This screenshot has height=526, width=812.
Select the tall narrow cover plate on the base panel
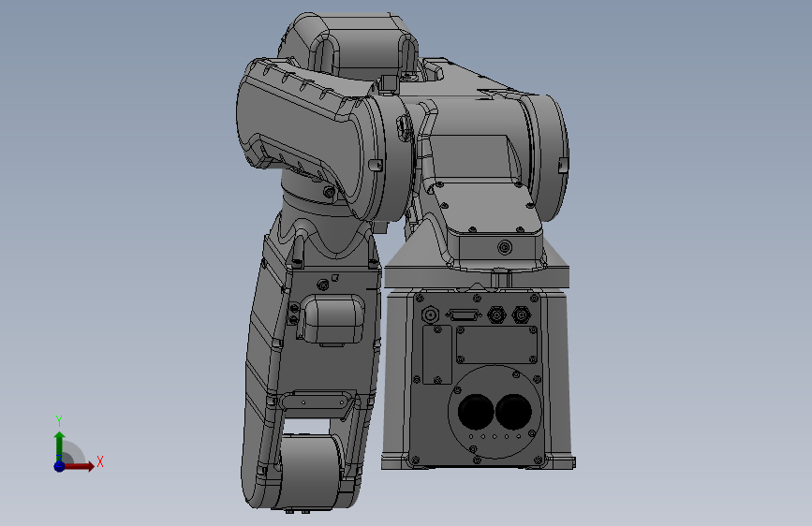point(437,355)
